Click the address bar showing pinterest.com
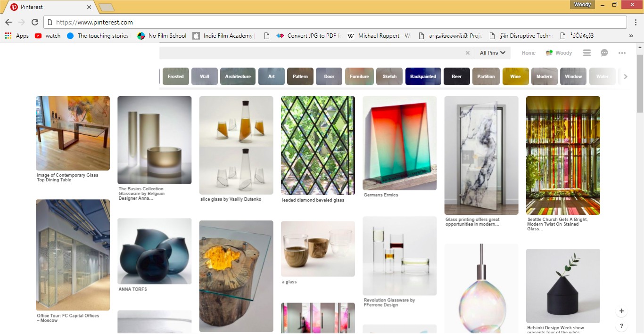This screenshot has height=334, width=644. 330,22
